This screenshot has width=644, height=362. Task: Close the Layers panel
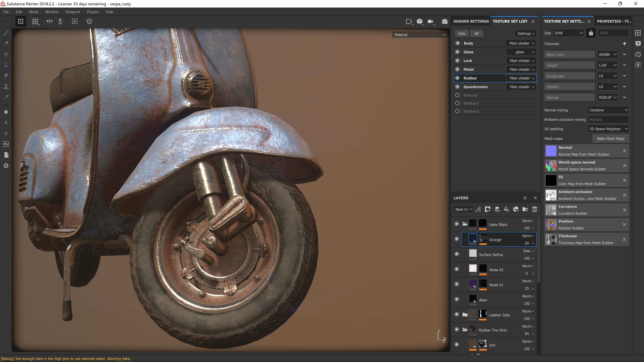pyautogui.click(x=535, y=198)
